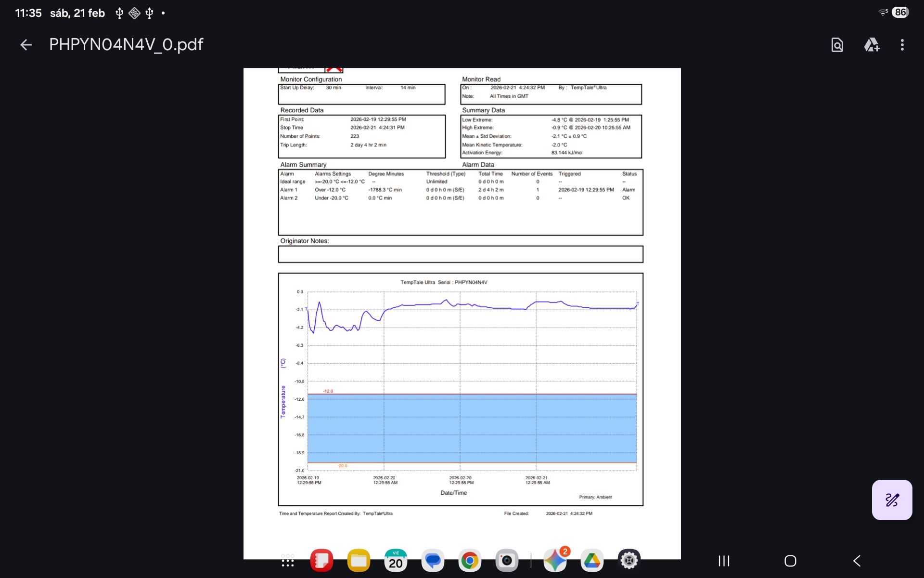Open the app drawer grid icon
This screenshot has height=578, width=924.
[x=288, y=561]
